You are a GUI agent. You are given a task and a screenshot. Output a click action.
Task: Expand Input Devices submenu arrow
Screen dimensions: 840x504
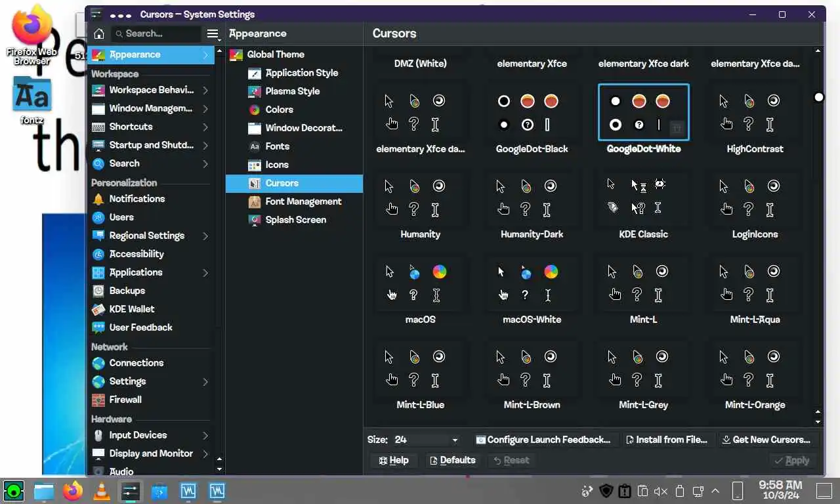(x=205, y=435)
